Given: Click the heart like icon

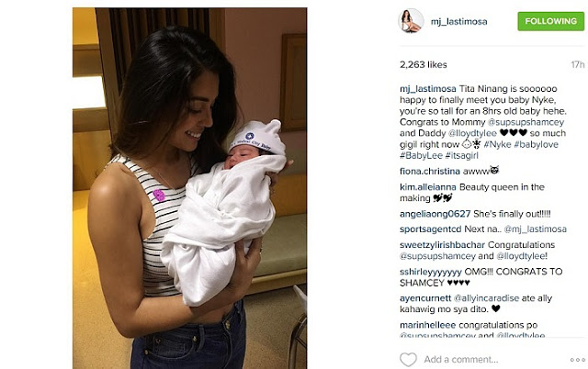Looking at the screenshot, I should pos(408,359).
